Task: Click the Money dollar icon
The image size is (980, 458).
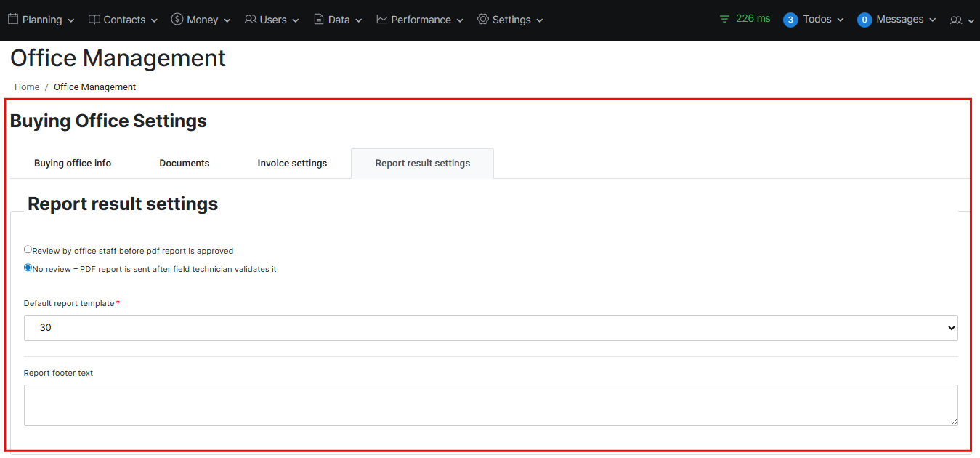Action: tap(177, 20)
